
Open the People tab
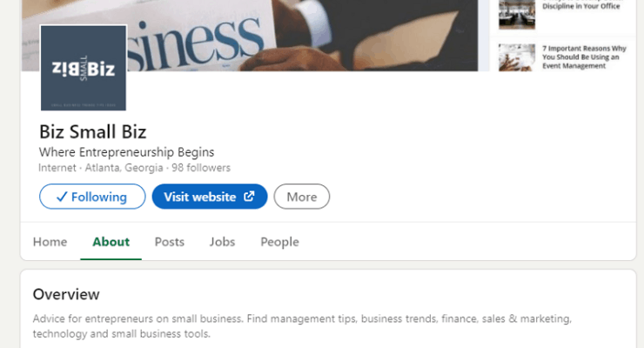point(279,242)
